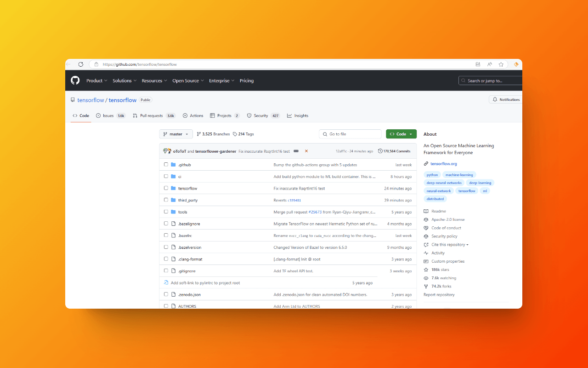Check the .bazelversion row checkbox

click(x=166, y=247)
